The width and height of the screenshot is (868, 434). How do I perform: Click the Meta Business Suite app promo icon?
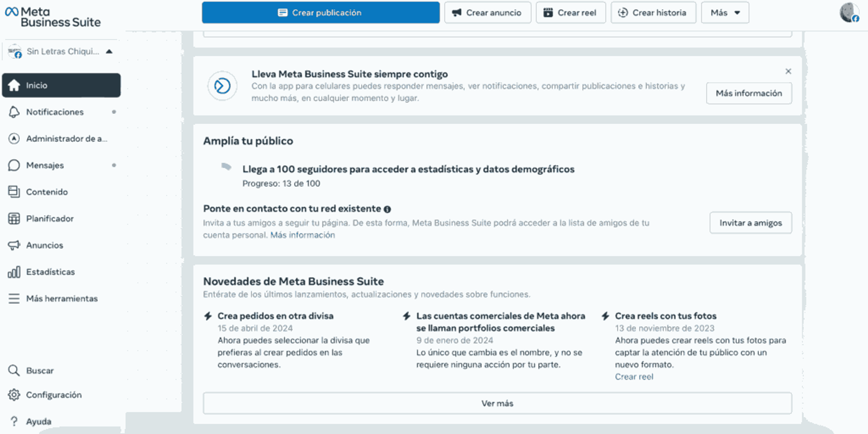click(222, 86)
